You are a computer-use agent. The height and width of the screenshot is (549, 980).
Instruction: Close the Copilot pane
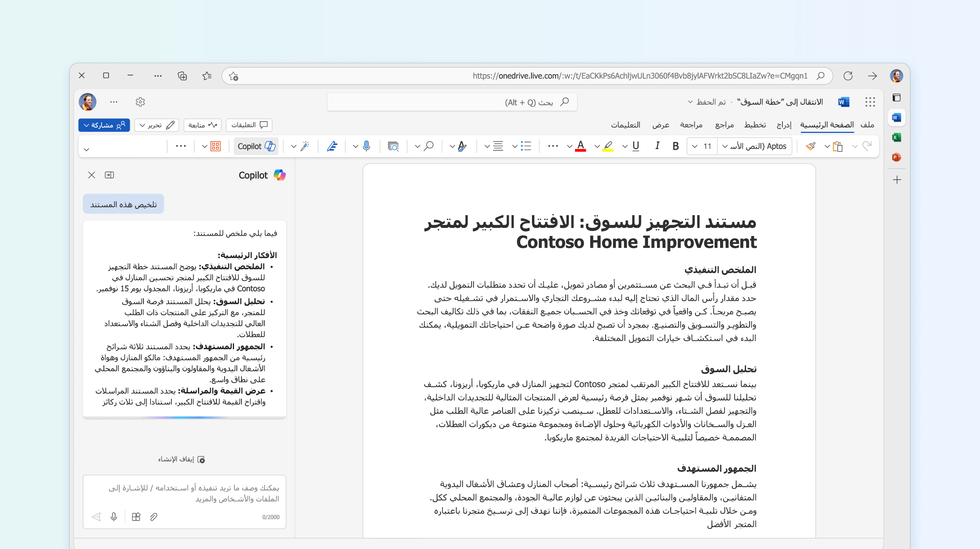[x=92, y=175]
